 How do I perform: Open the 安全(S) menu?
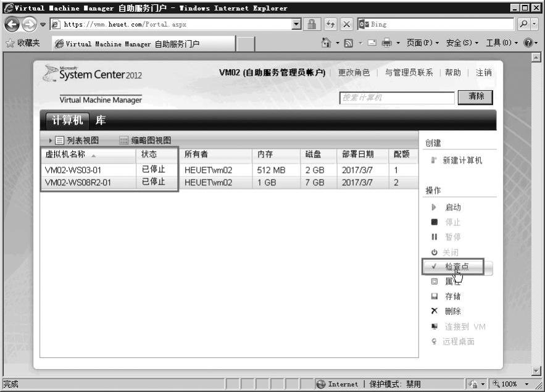tap(462, 43)
